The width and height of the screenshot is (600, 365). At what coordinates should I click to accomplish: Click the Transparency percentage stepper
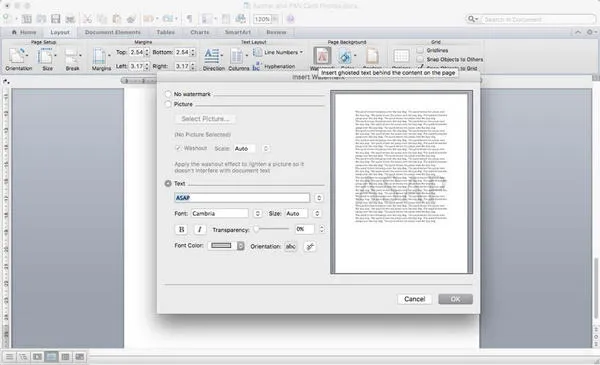(x=322, y=229)
